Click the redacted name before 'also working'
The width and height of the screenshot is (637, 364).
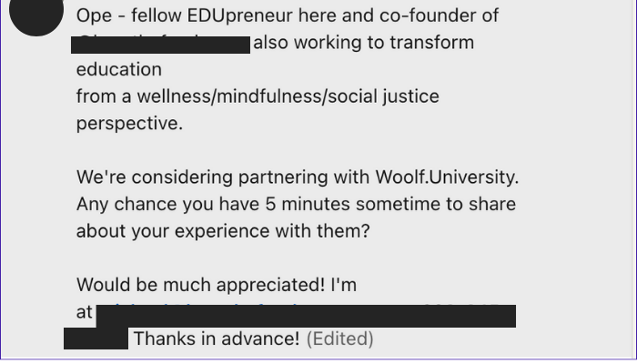pos(164,44)
